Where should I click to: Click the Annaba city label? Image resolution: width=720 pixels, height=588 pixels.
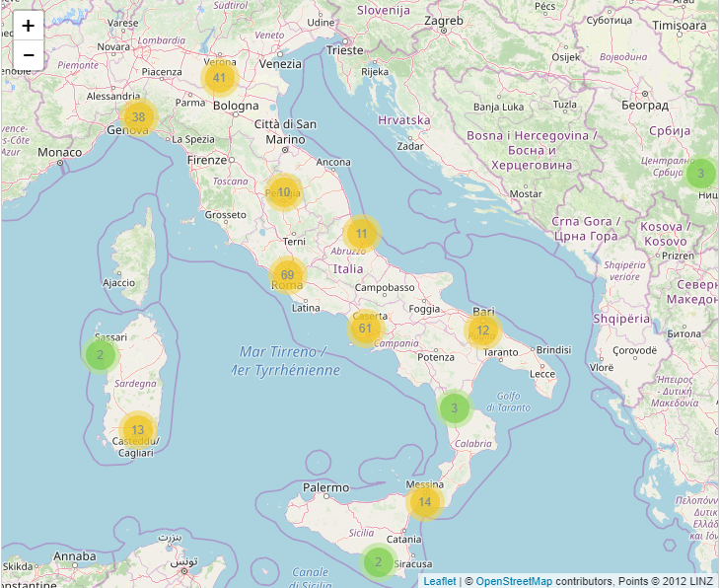[75, 556]
